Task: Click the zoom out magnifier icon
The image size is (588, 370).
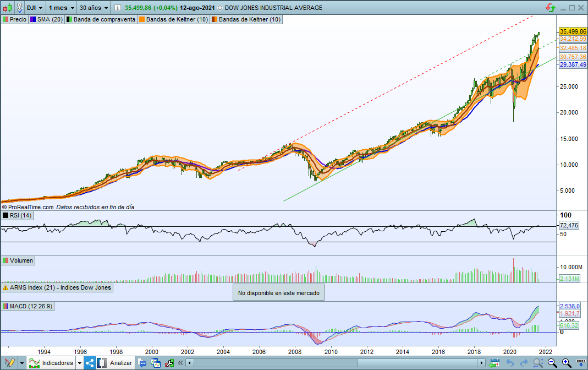Action: pyautogui.click(x=552, y=363)
